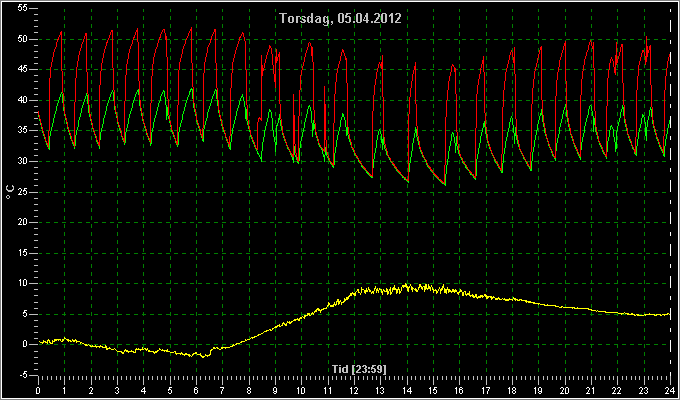Select hour 21 on the time axis
Viewport: 680px width, 400px height.
click(591, 390)
